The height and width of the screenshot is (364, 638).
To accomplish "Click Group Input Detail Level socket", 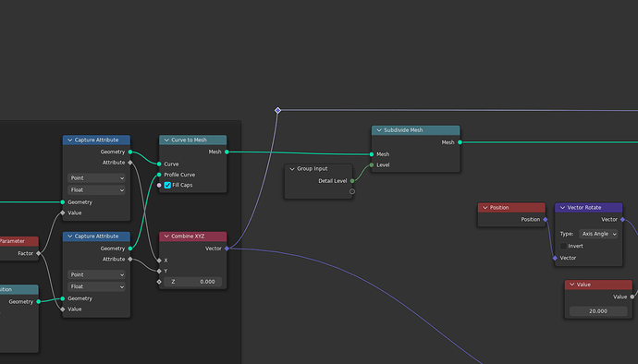I will pyautogui.click(x=352, y=180).
